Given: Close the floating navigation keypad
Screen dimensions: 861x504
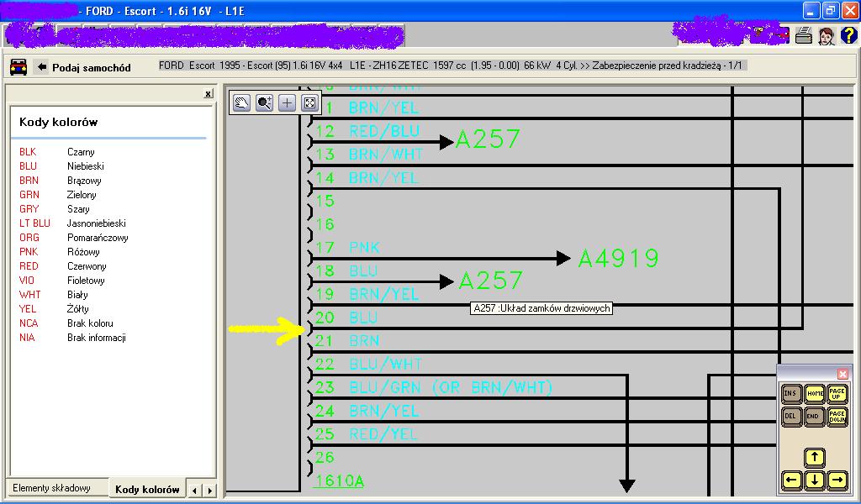Looking at the screenshot, I should tap(843, 374).
